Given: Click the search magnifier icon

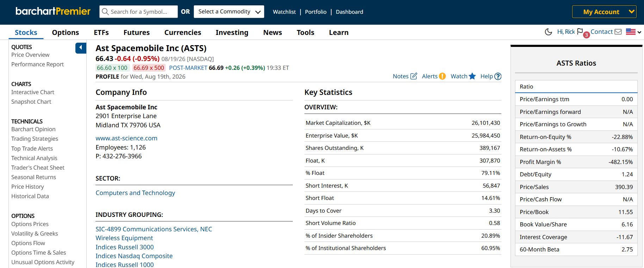Looking at the screenshot, I should pos(105,12).
